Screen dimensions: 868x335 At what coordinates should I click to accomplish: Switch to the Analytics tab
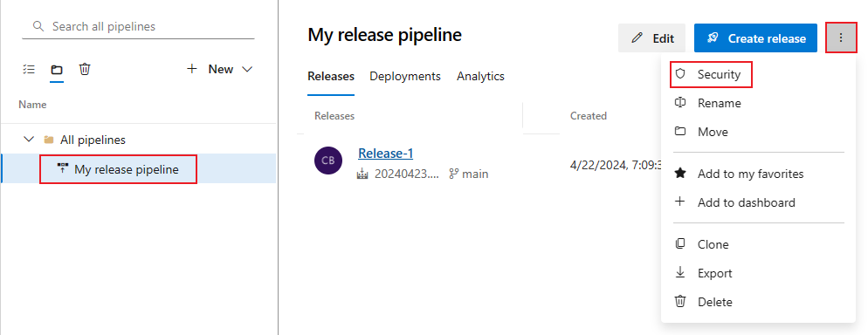coord(480,76)
